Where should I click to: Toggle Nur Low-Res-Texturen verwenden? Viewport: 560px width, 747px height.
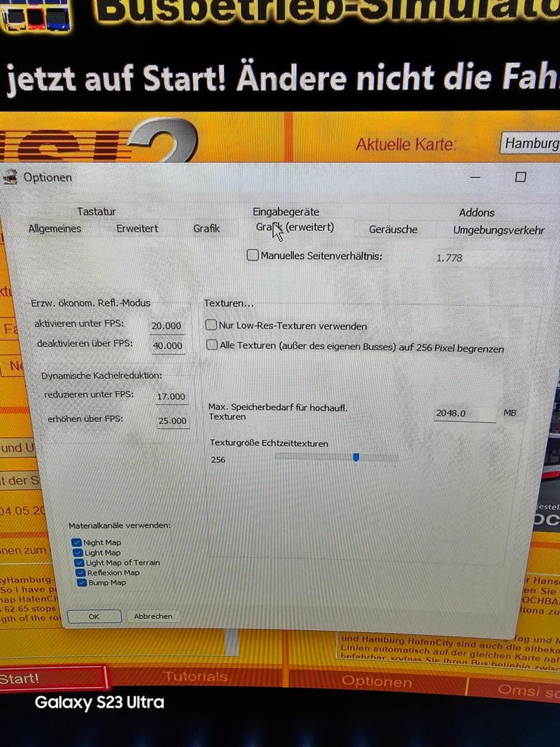pyautogui.click(x=212, y=325)
